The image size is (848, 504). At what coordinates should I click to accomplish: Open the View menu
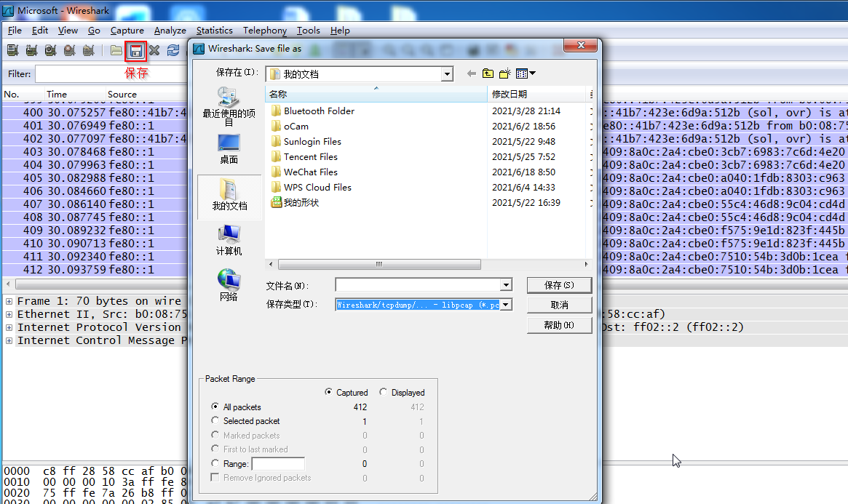click(68, 31)
